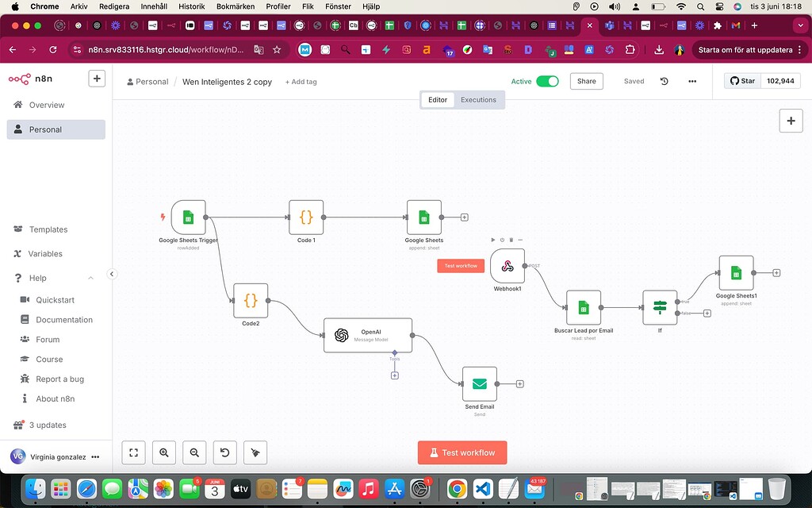Select the Webhook1 node
This screenshot has width=812, height=508.
coord(507,267)
